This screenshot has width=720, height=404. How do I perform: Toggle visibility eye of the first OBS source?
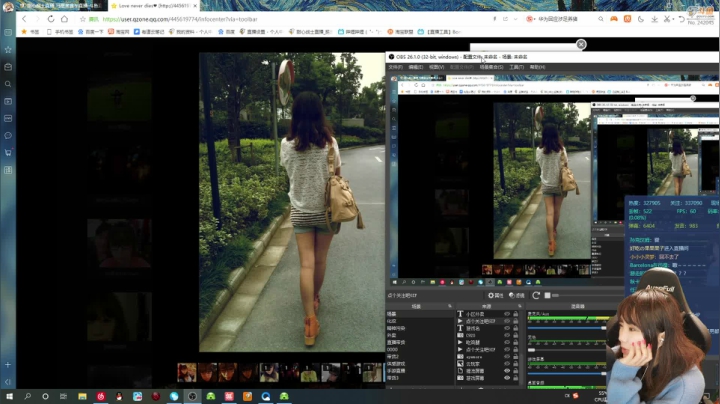(507, 314)
